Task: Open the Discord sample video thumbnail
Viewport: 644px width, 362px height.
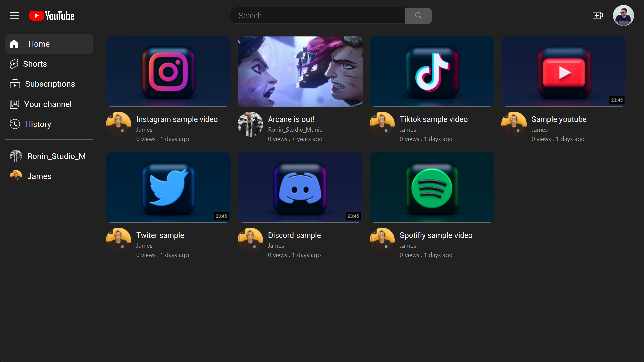Action: point(300,187)
